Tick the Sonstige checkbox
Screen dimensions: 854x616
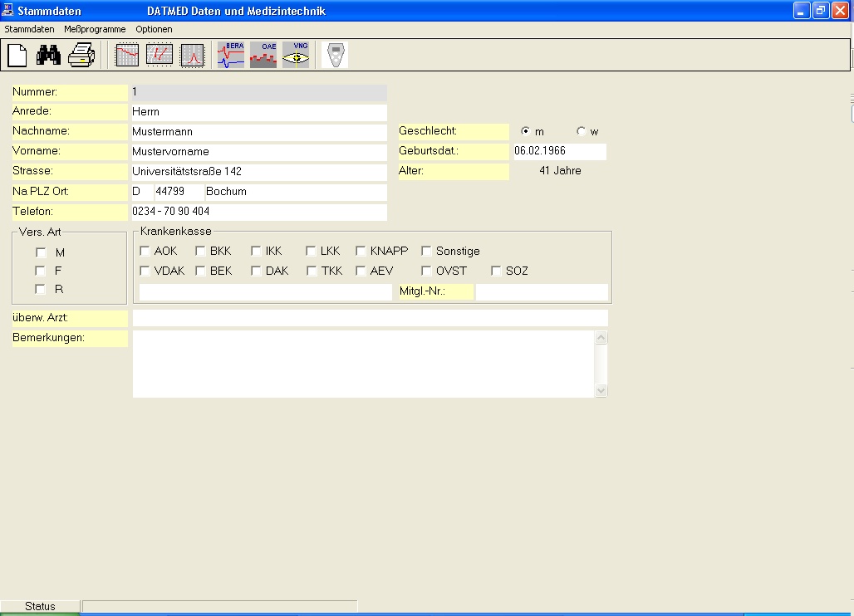pyautogui.click(x=426, y=251)
